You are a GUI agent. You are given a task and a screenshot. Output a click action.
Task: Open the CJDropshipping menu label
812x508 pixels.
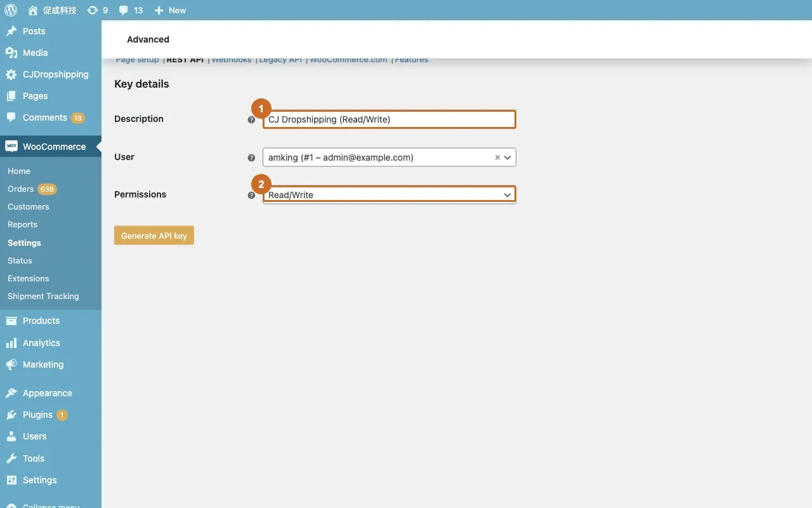click(56, 74)
